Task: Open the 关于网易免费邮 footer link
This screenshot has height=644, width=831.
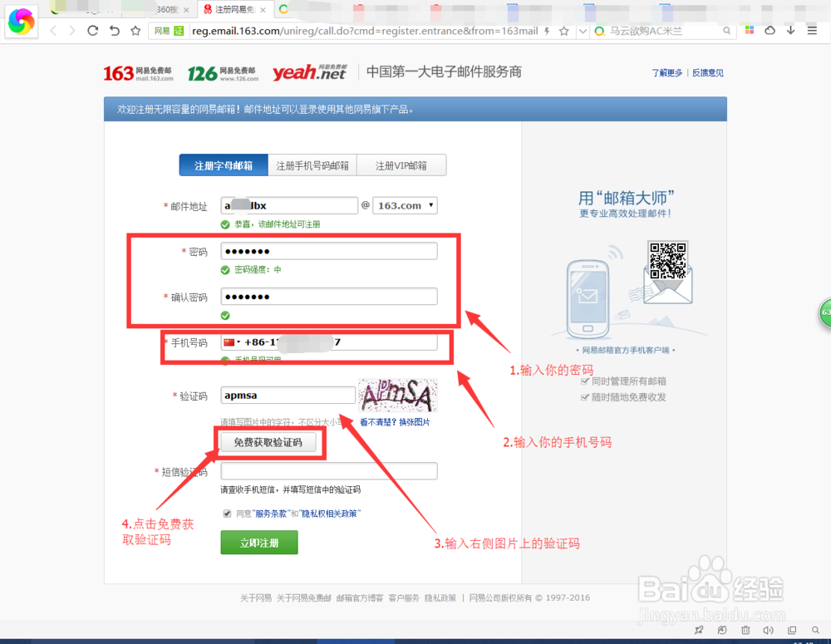Action: [x=303, y=598]
